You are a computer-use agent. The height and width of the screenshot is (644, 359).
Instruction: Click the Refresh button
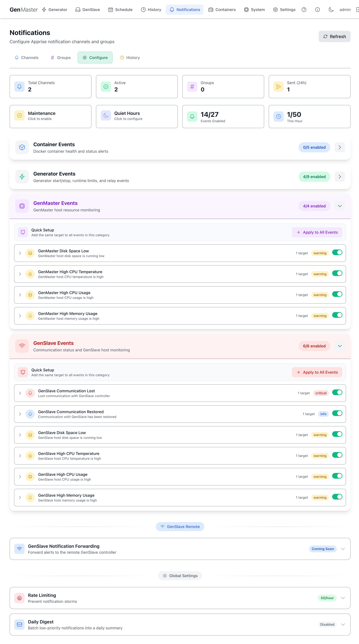pyautogui.click(x=334, y=37)
